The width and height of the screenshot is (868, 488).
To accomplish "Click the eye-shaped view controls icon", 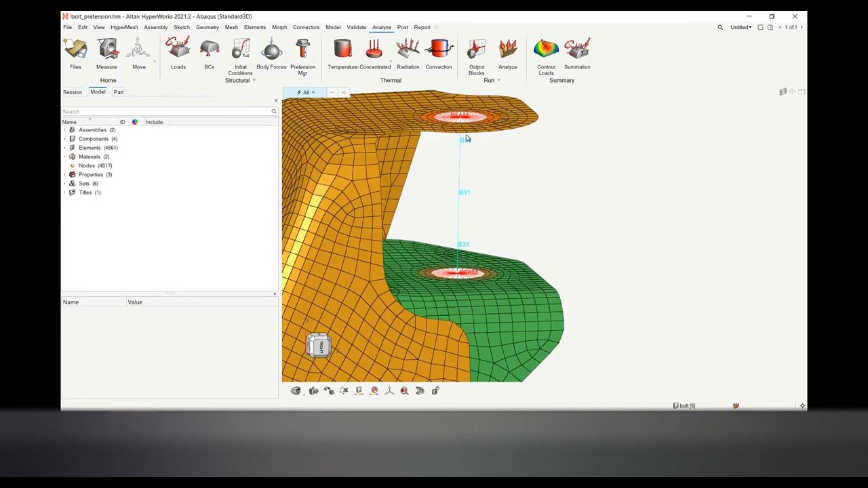I will coord(296,390).
